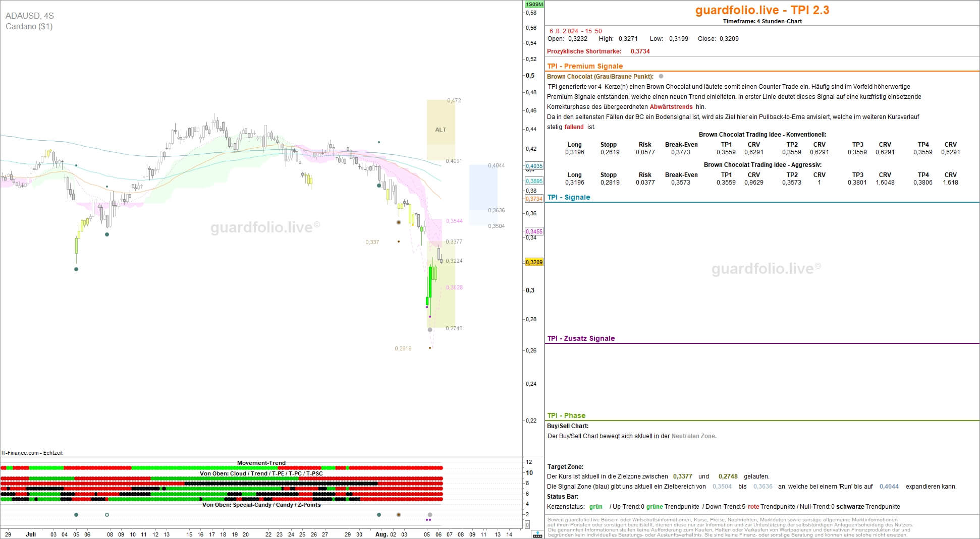
Task: Click the Status Bar: label
Action: pos(563,497)
